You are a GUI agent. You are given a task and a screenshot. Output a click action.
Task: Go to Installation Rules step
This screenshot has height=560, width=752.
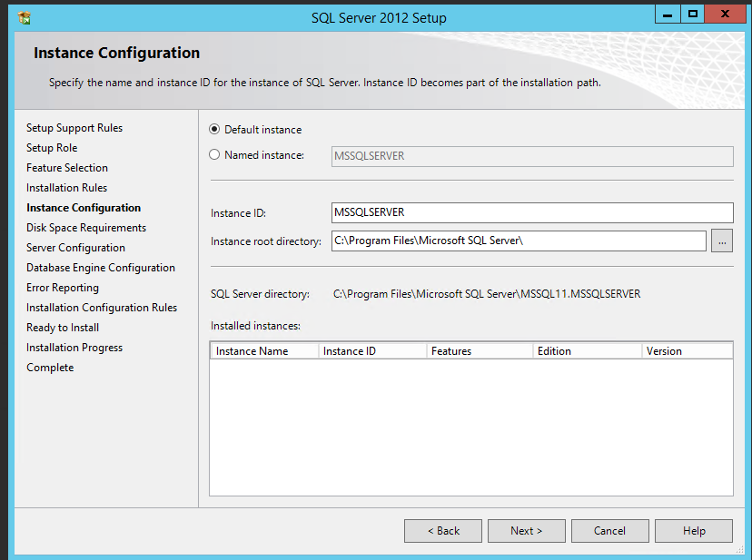(x=66, y=188)
